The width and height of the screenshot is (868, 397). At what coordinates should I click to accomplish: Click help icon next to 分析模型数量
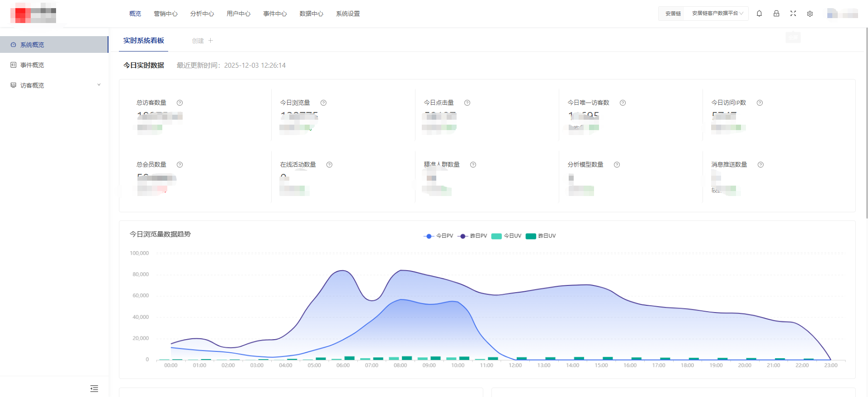pyautogui.click(x=617, y=164)
